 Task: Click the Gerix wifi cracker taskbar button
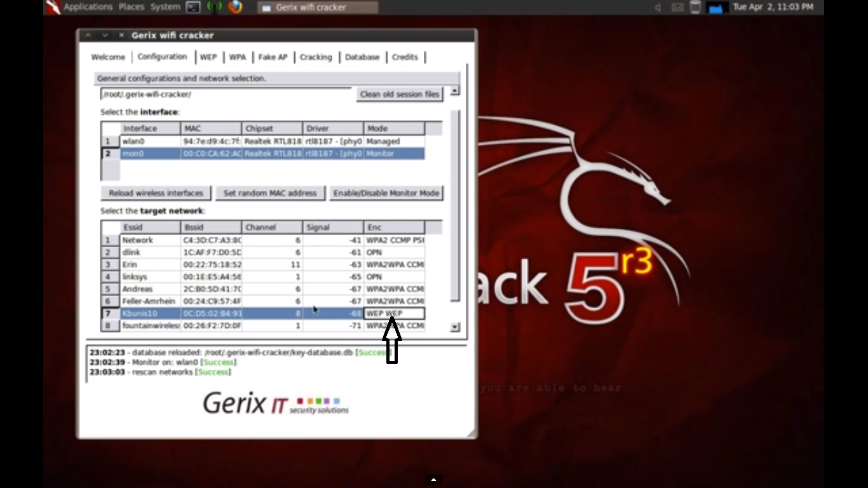click(x=318, y=8)
